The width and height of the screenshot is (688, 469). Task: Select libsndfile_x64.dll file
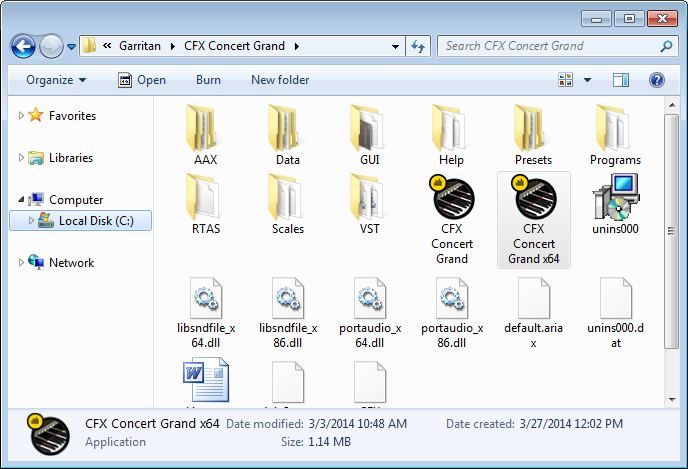[x=206, y=313]
